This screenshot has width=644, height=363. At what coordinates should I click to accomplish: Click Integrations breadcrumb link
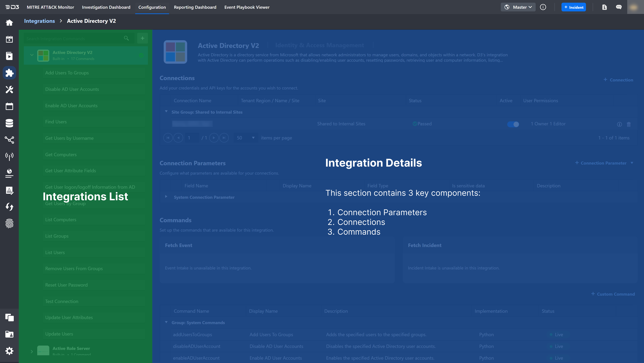[x=40, y=21]
